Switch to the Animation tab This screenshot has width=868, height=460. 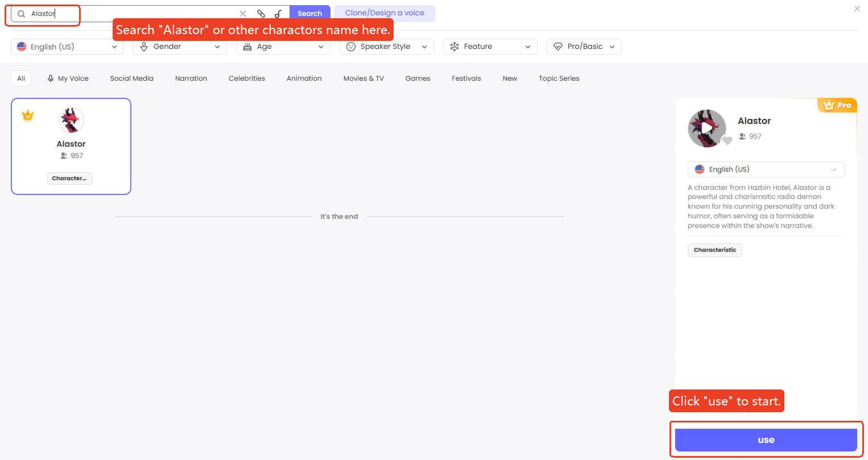(304, 78)
